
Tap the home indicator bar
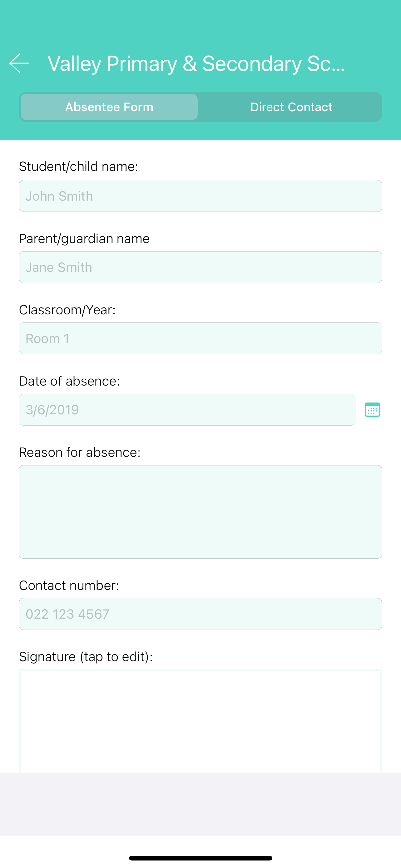tap(200, 858)
